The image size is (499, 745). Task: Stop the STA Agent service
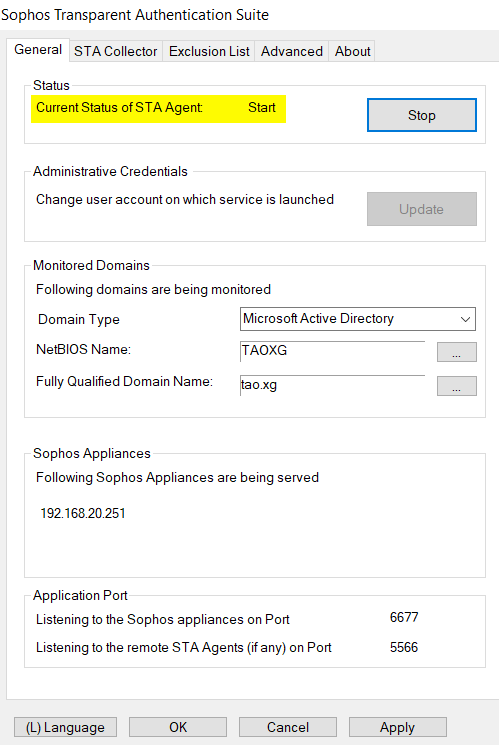[x=422, y=115]
